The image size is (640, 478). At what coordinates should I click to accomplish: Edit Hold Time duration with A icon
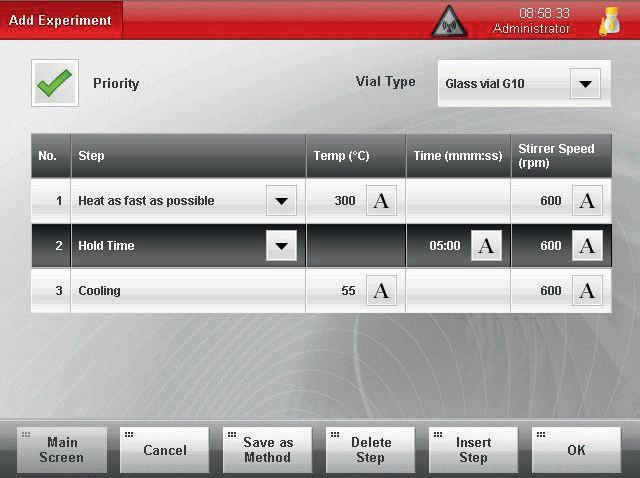tap(486, 246)
